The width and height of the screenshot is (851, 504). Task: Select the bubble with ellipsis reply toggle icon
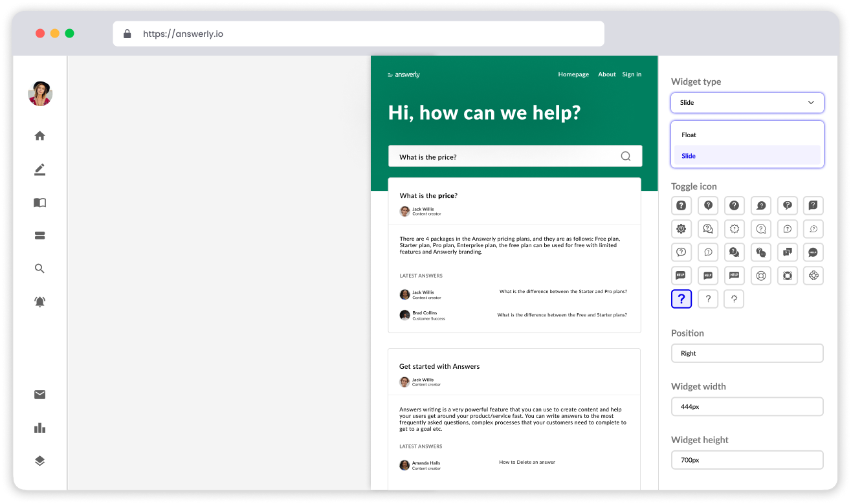761,252
